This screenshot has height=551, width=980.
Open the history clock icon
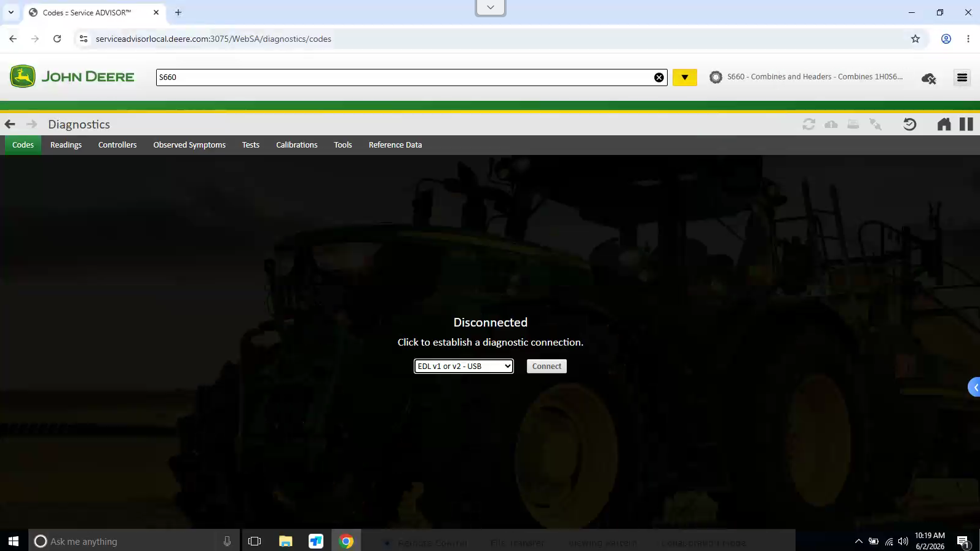click(x=910, y=124)
